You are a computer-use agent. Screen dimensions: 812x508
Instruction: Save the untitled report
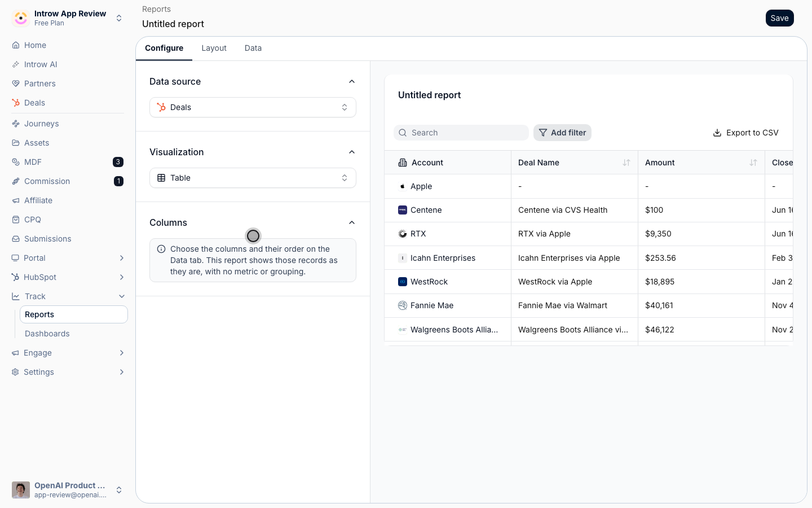(780, 18)
